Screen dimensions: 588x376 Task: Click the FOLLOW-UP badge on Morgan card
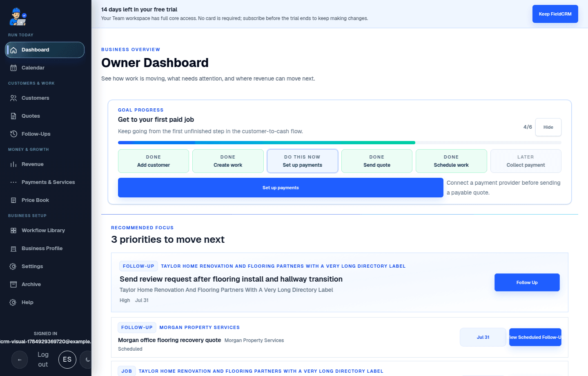(x=137, y=327)
